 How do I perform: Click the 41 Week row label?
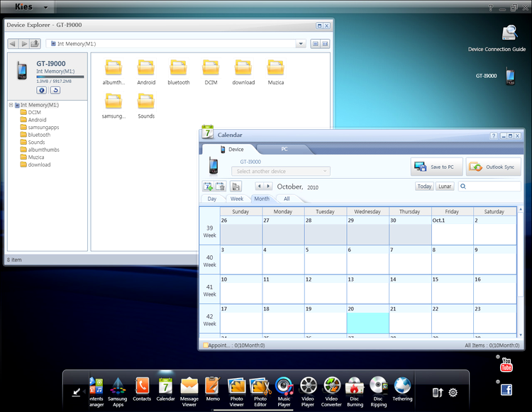210,290
